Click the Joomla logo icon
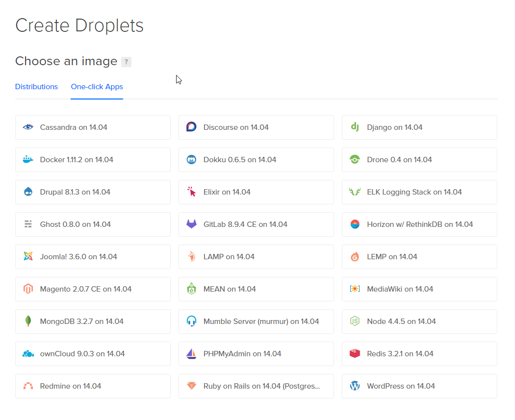The image size is (515, 420). [x=28, y=256]
